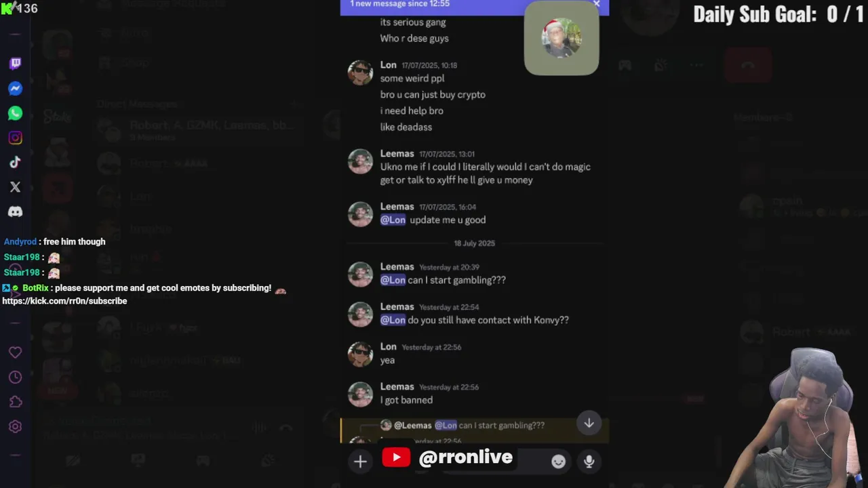The height and width of the screenshot is (488, 868).
Task: Click the Santa hat profile thumbnail
Action: click(x=561, y=38)
